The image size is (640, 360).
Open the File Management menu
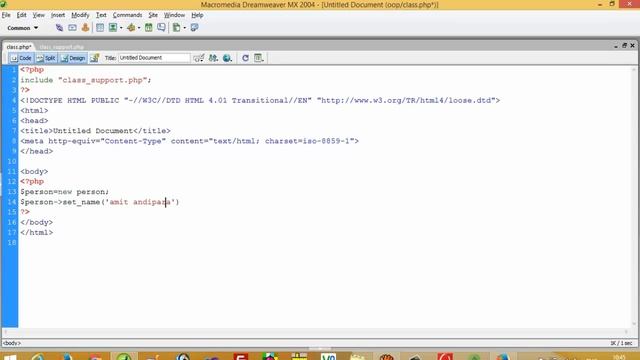point(213,58)
